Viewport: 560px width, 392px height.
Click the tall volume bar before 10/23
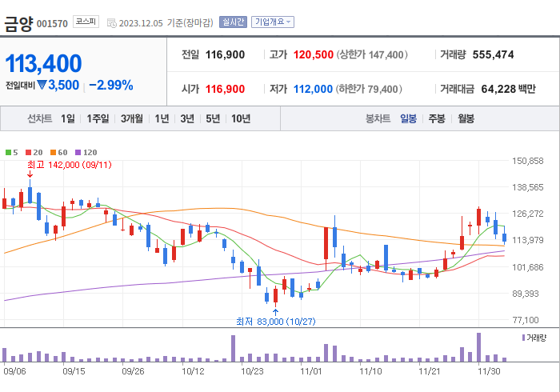(x=234, y=349)
